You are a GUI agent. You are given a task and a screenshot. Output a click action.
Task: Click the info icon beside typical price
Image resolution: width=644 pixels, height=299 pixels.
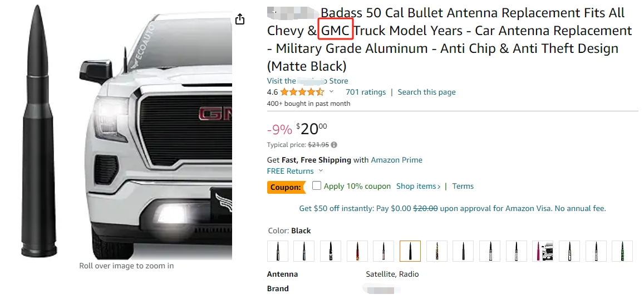334,145
